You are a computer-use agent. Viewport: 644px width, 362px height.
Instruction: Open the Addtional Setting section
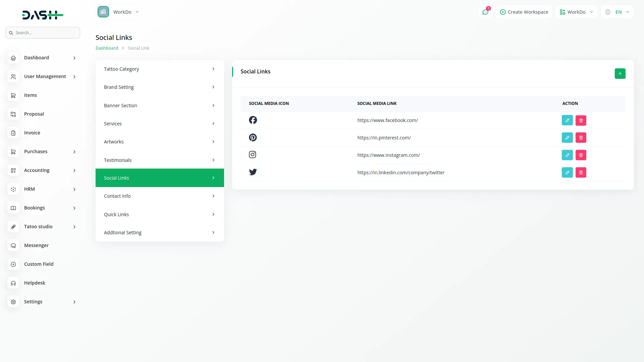(x=160, y=233)
